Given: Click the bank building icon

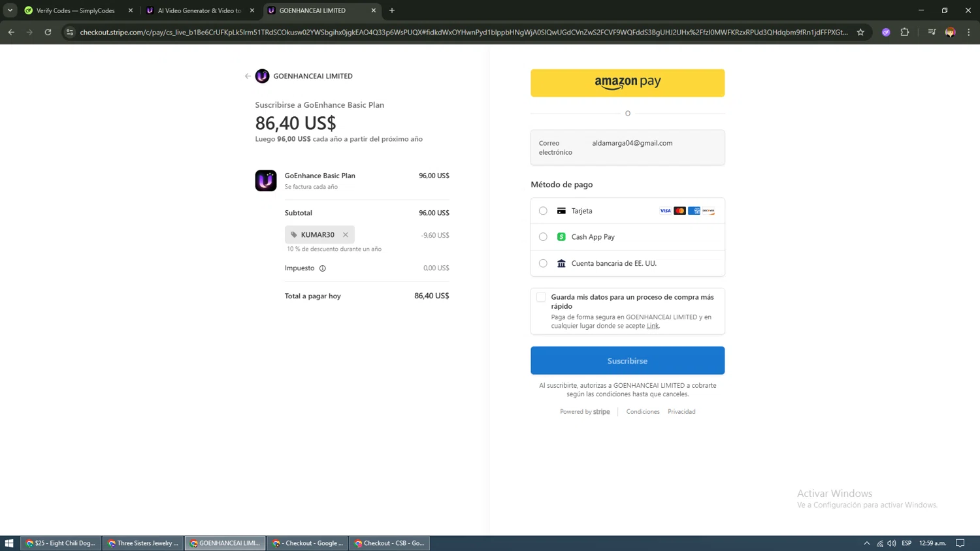Looking at the screenshot, I should (x=561, y=263).
